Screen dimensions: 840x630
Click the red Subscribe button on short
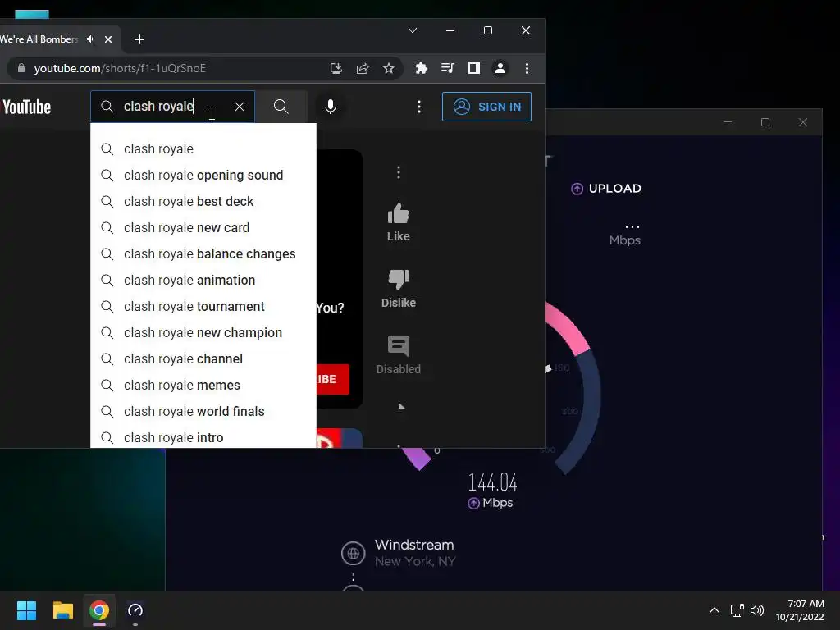click(333, 379)
